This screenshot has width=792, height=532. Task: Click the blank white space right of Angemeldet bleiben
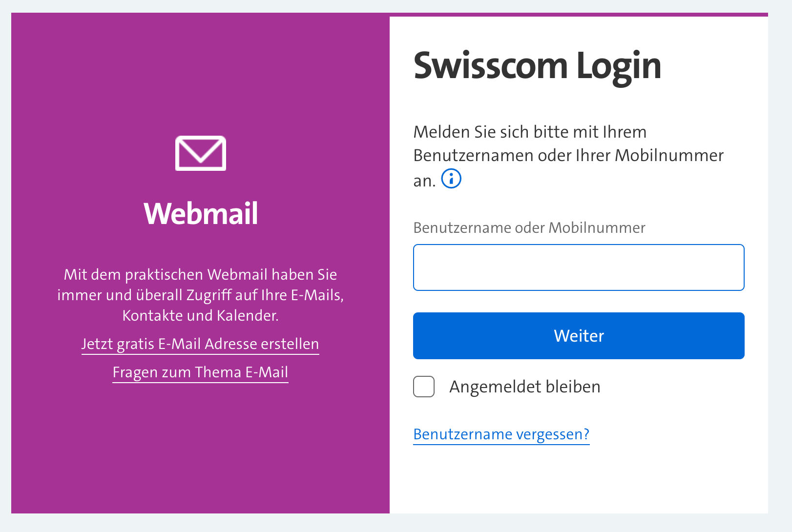click(684, 387)
